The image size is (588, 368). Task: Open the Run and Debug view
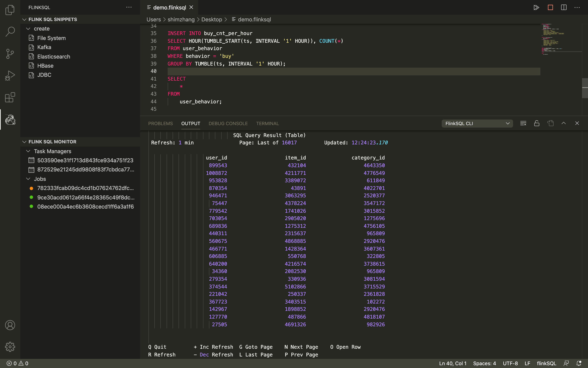coord(10,75)
